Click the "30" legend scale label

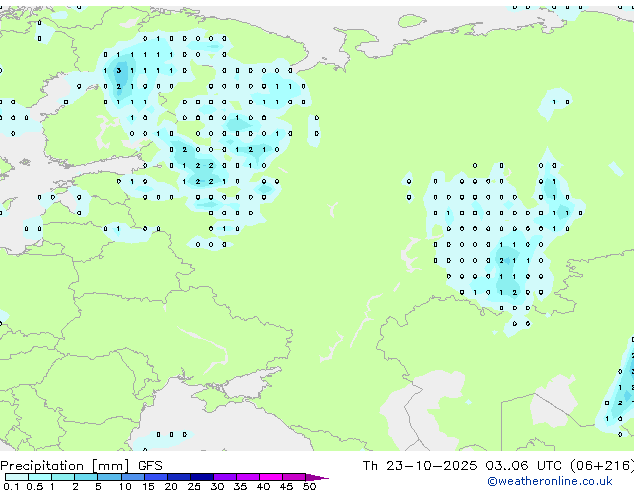pyautogui.click(x=217, y=486)
